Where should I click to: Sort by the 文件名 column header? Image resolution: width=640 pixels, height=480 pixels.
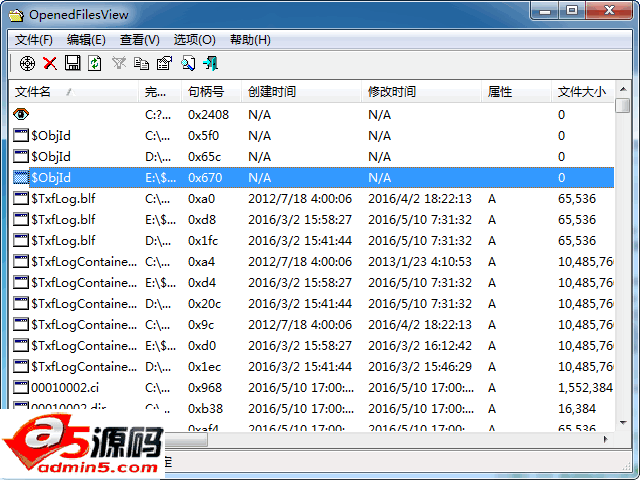click(x=74, y=92)
